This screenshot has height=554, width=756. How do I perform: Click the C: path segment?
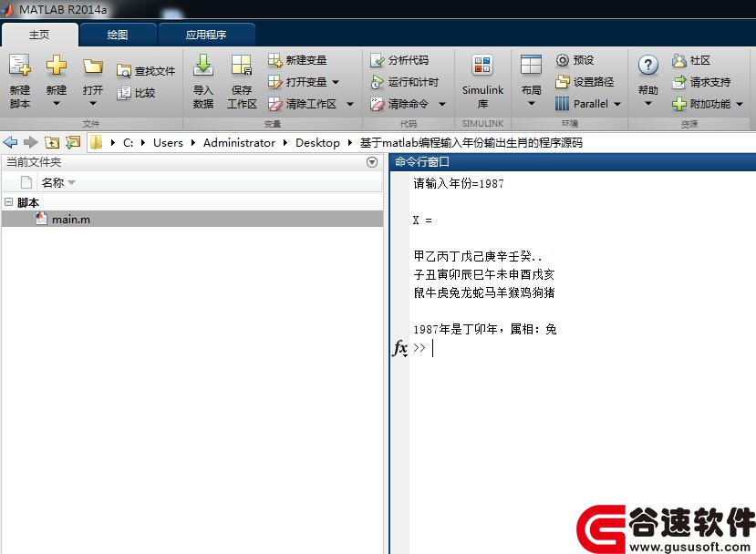click(x=129, y=142)
